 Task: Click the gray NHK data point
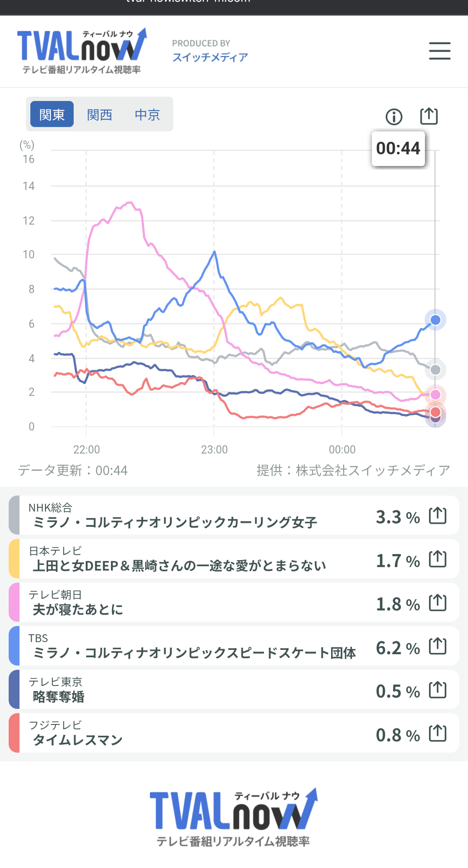[435, 370]
